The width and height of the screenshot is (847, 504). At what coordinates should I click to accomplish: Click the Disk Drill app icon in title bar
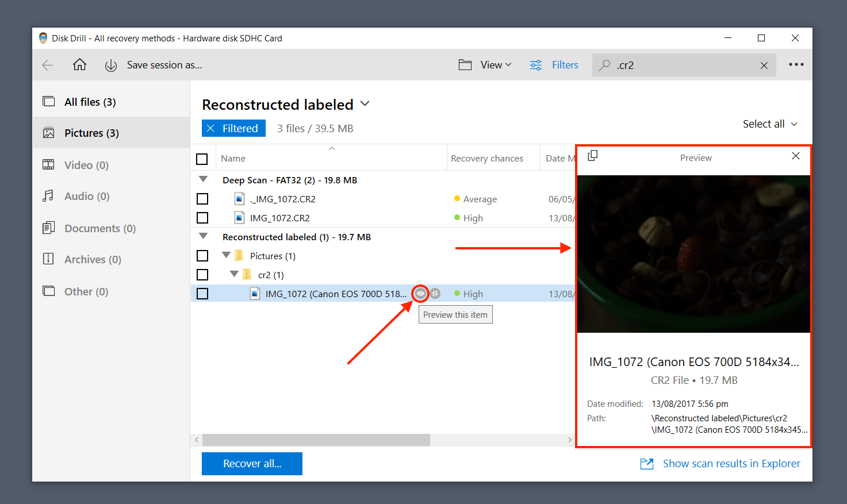pos(43,38)
